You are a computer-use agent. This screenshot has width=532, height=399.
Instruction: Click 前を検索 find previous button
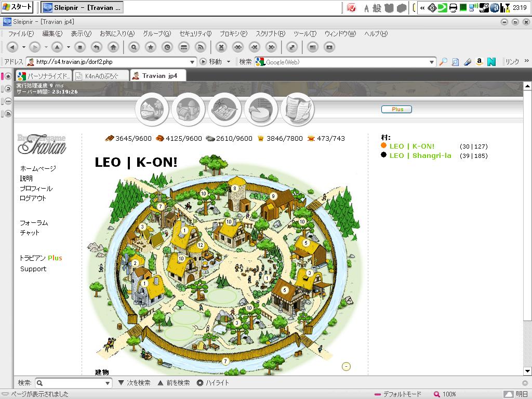(174, 383)
